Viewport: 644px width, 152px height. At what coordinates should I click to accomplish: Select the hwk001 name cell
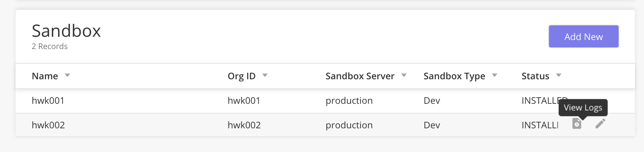pos(48,101)
